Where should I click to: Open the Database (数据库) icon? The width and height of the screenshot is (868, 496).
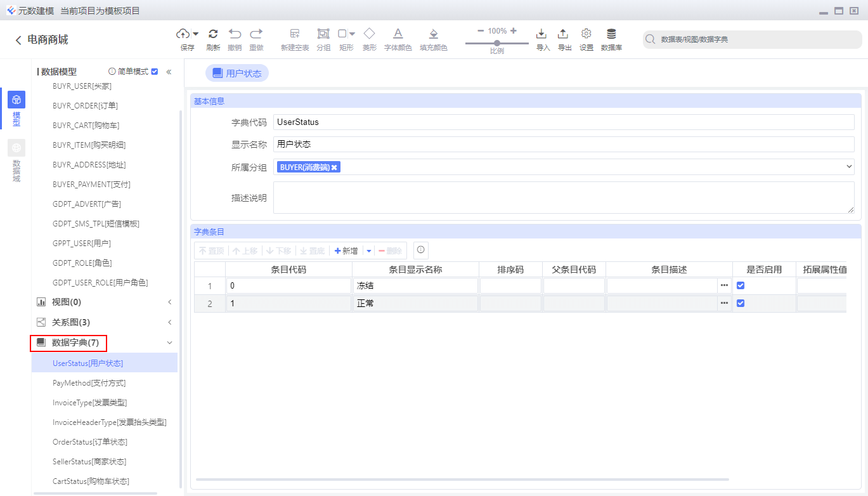point(611,34)
